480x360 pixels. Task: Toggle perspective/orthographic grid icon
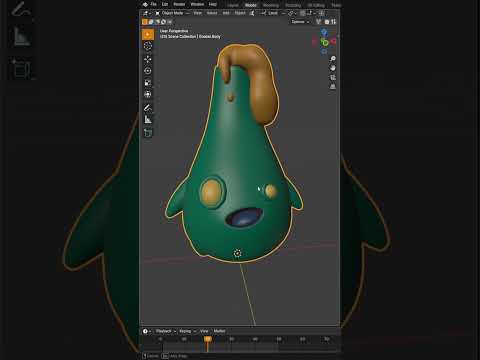pyautogui.click(x=332, y=87)
